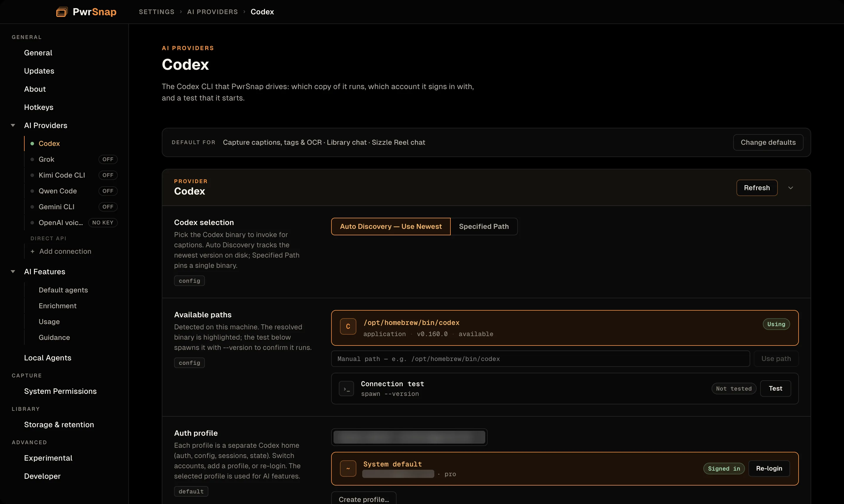Open Updates settings page
Viewport: 844px width, 504px height.
click(39, 71)
